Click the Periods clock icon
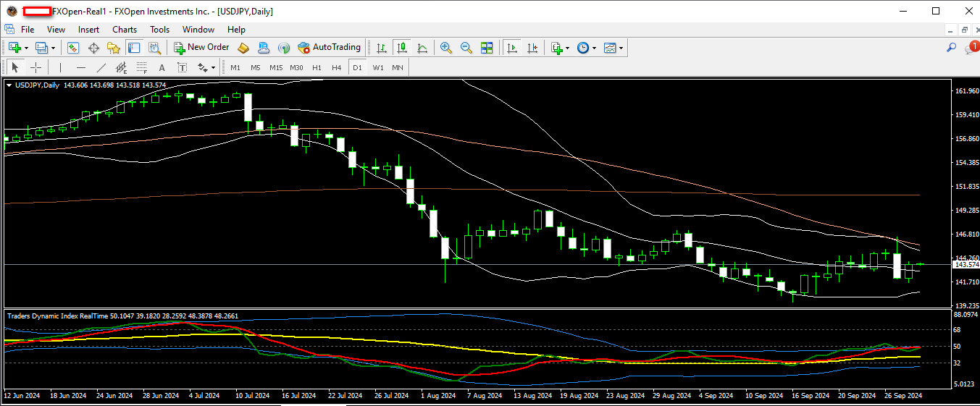Viewport: 980px width, 406px height. pos(583,48)
